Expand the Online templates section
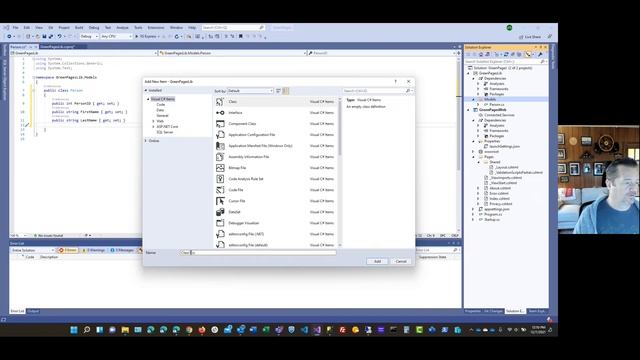This screenshot has height=360, width=640. point(146,141)
